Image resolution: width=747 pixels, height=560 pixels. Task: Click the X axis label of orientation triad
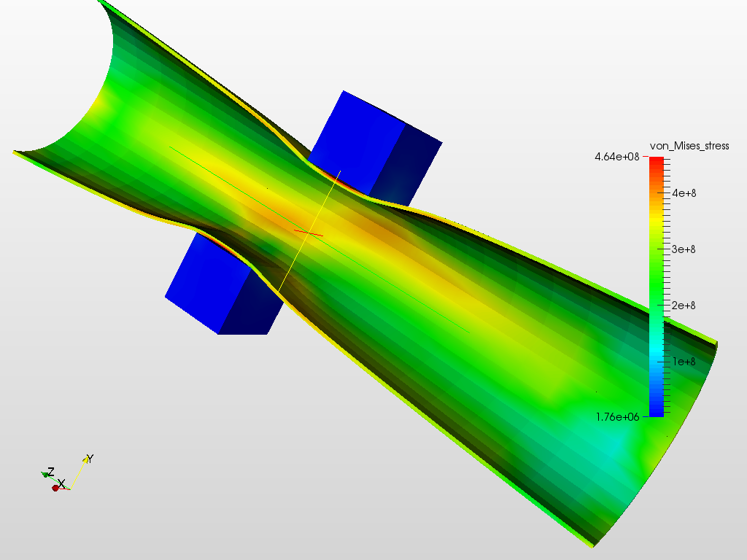pyautogui.click(x=61, y=484)
